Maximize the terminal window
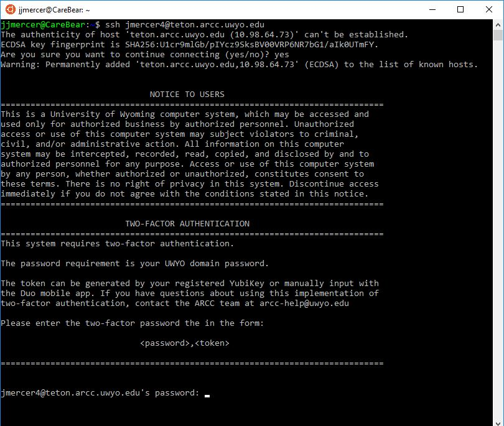The image size is (504, 426). (460, 9)
